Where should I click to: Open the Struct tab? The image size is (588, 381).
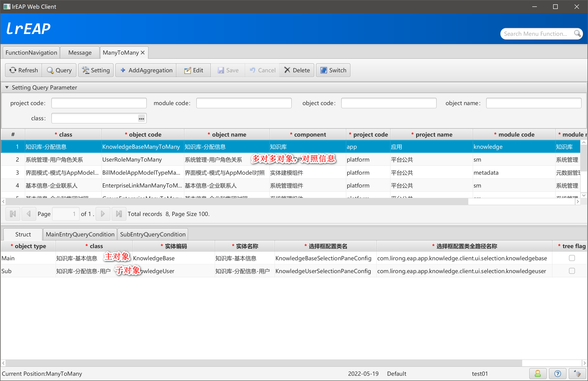point(23,234)
